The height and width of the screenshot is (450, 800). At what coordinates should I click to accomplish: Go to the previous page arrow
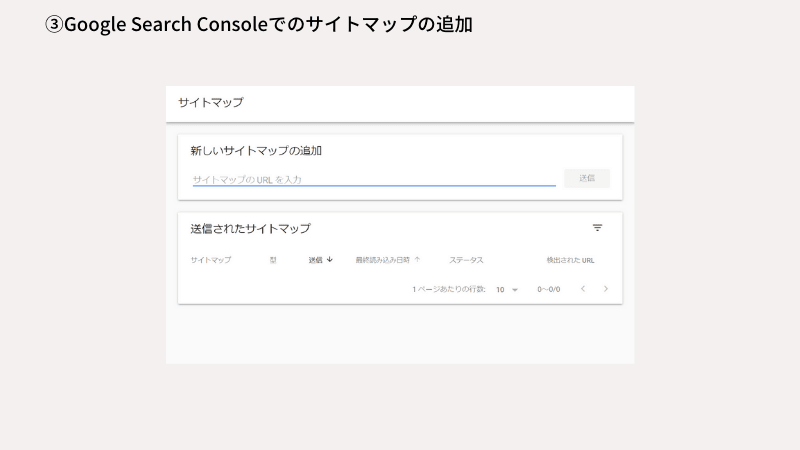(x=583, y=289)
